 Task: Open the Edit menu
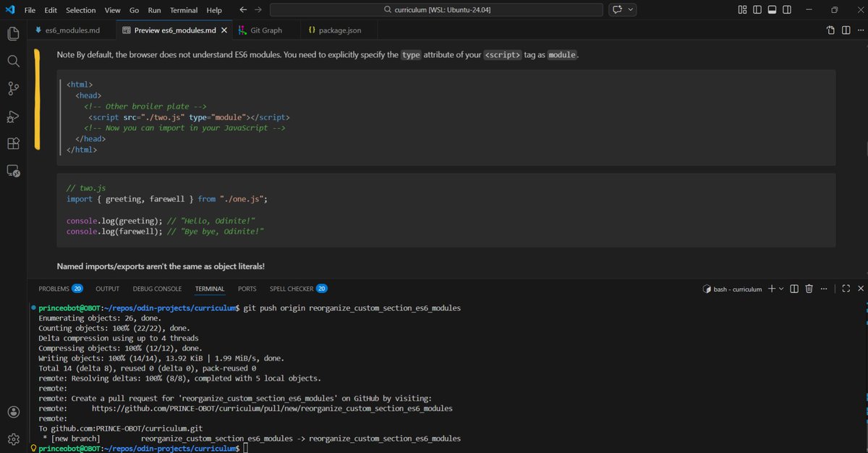[x=51, y=10]
